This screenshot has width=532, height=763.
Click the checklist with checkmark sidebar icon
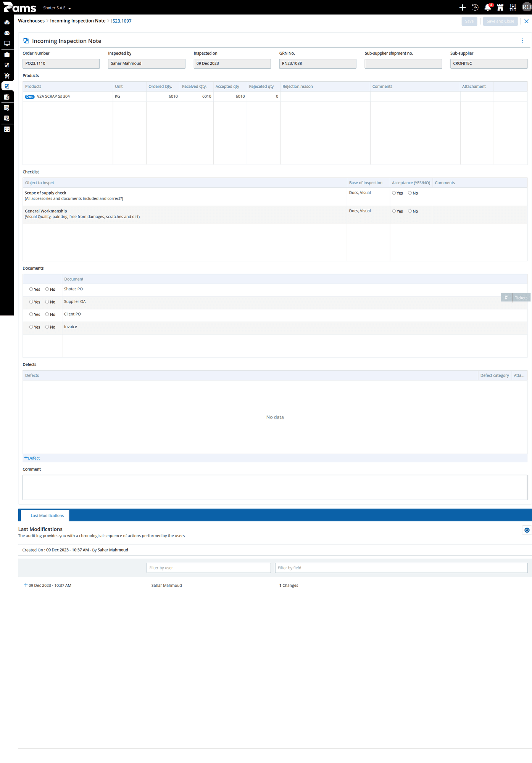7,108
